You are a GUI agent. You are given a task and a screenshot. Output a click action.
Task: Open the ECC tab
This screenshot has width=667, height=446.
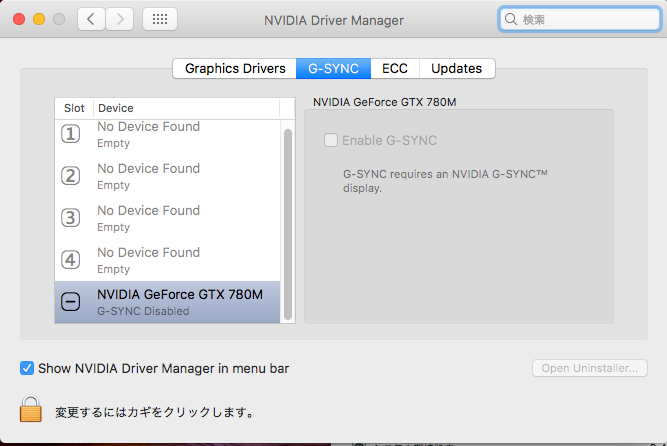395,68
